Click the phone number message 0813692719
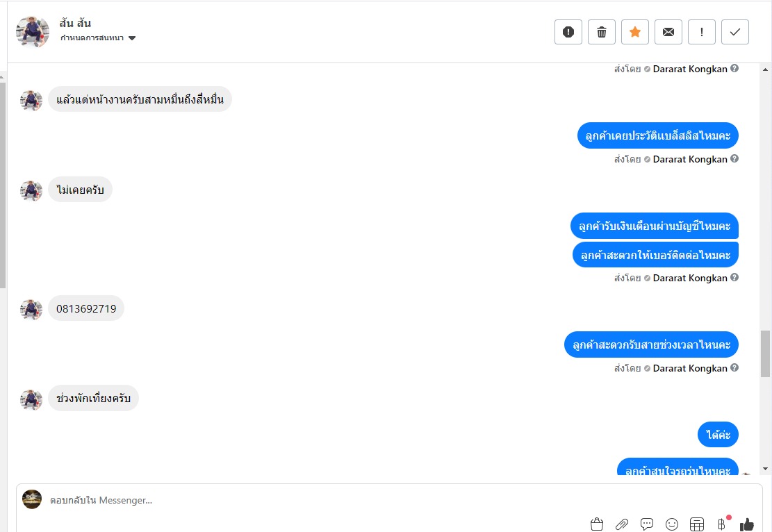 tap(86, 308)
